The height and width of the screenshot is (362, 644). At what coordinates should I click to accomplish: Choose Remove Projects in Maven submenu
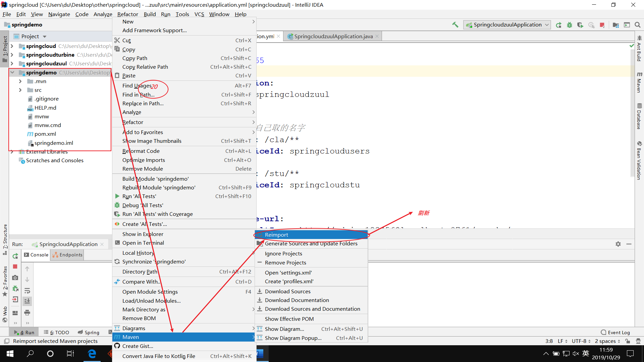point(312,262)
